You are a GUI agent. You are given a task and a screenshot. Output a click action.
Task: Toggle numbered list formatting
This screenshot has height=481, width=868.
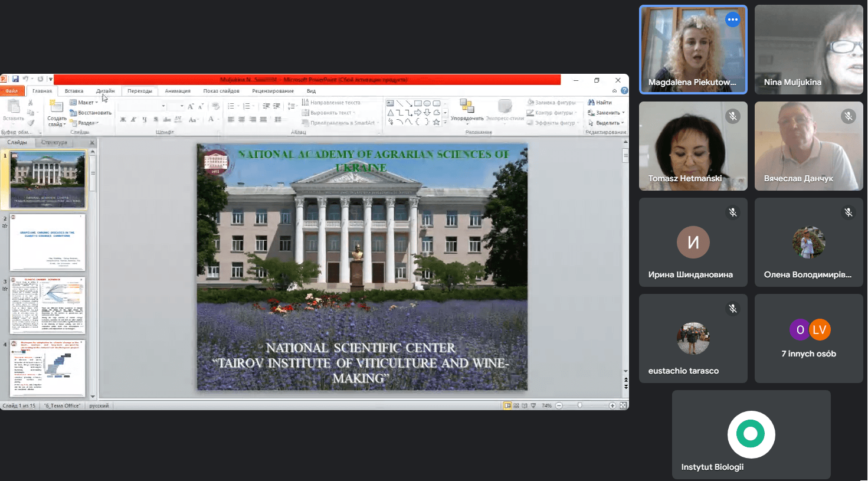click(x=248, y=106)
